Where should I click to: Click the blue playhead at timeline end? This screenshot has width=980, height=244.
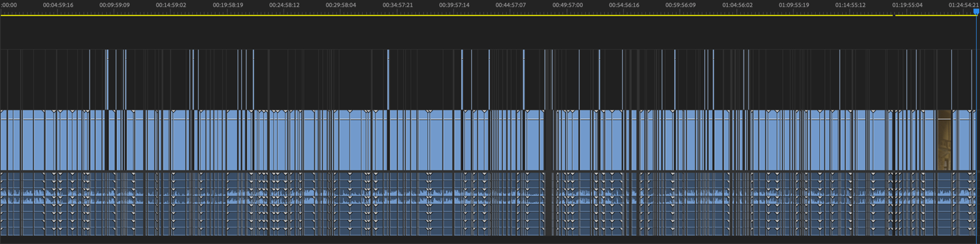point(976,11)
